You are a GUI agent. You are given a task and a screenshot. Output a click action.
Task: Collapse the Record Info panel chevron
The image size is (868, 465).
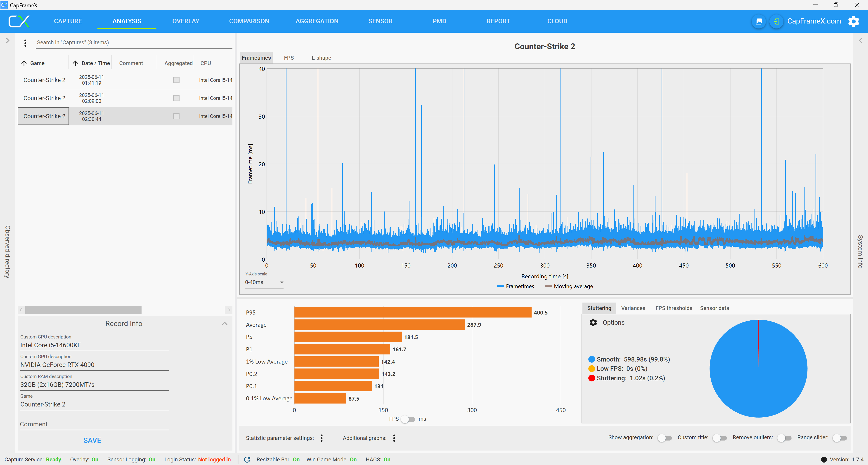(225, 323)
